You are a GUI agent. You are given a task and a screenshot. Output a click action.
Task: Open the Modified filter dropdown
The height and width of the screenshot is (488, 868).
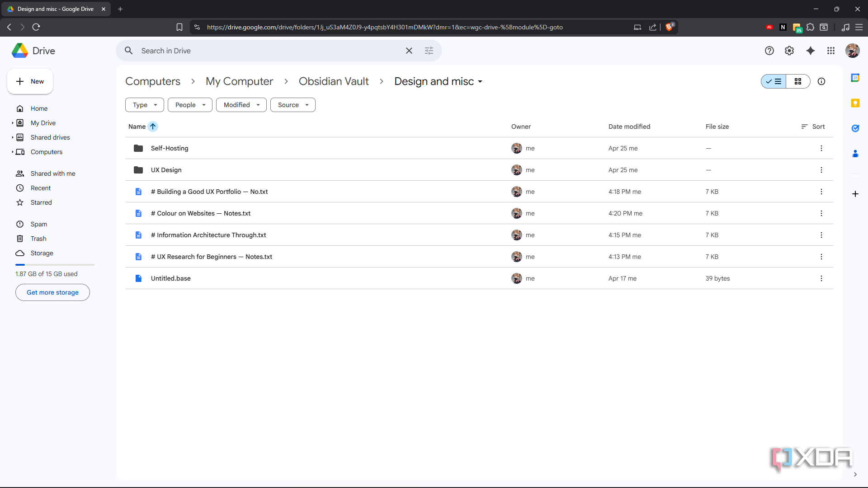point(241,105)
